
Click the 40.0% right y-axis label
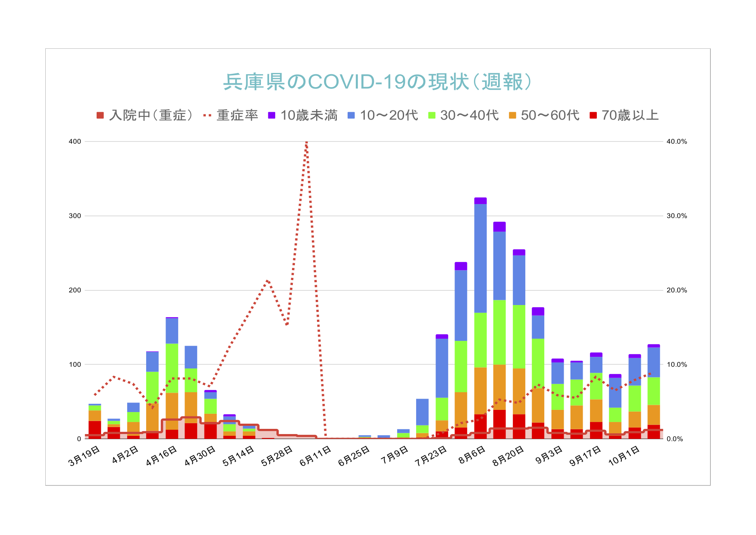click(677, 142)
